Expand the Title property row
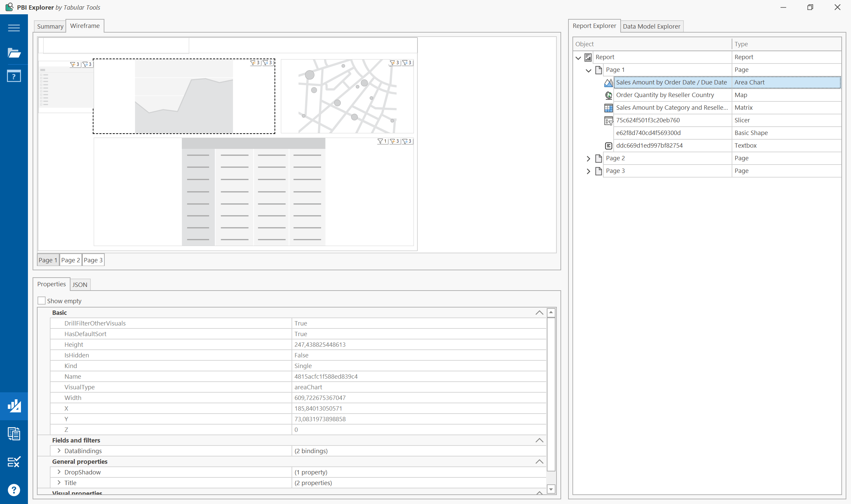This screenshot has width=851, height=504. [x=59, y=483]
